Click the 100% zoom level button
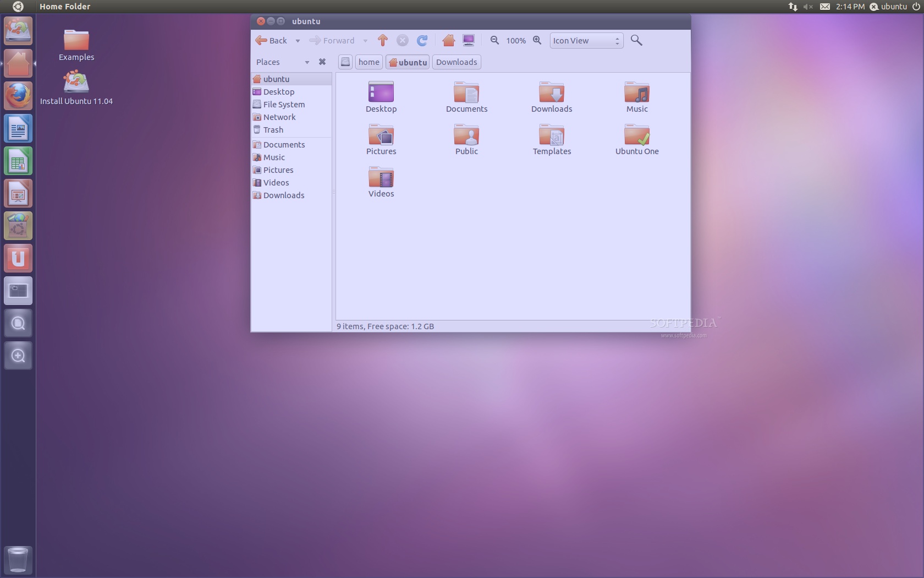 (x=516, y=41)
